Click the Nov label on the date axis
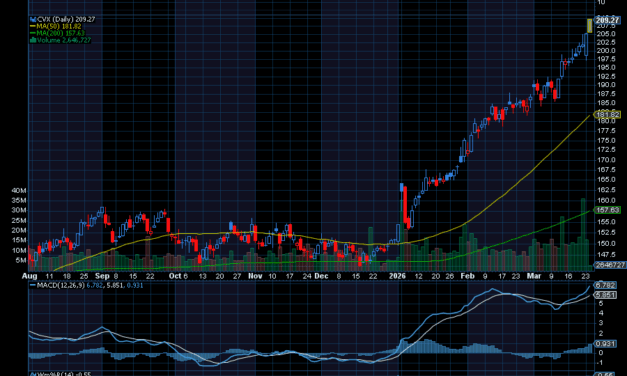Viewport: 627px width, 376px height. 255,276
